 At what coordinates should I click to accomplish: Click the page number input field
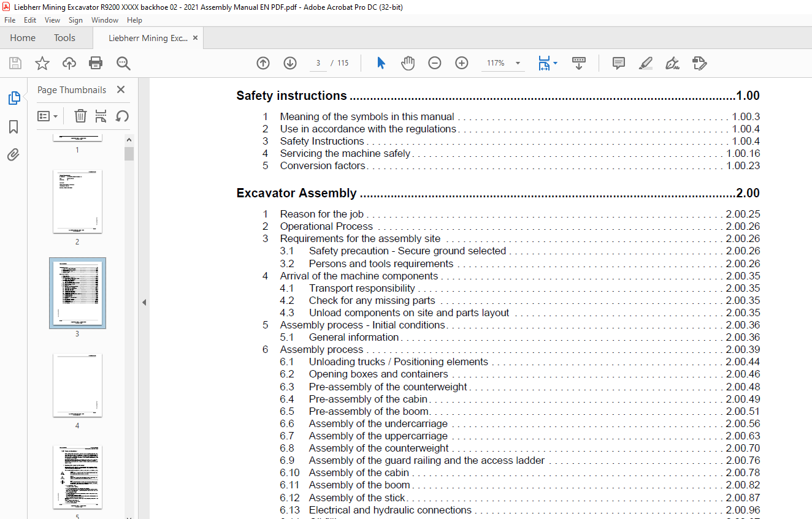pyautogui.click(x=318, y=63)
